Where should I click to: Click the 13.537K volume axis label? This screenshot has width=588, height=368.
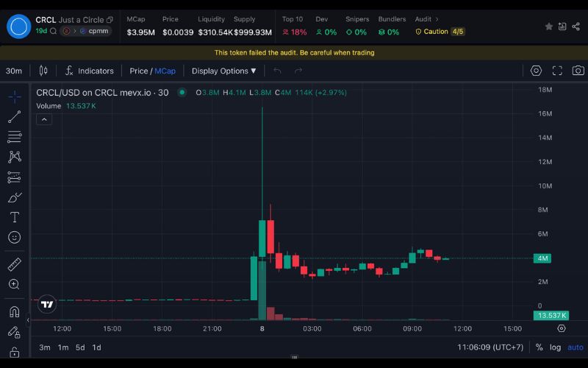click(x=551, y=316)
